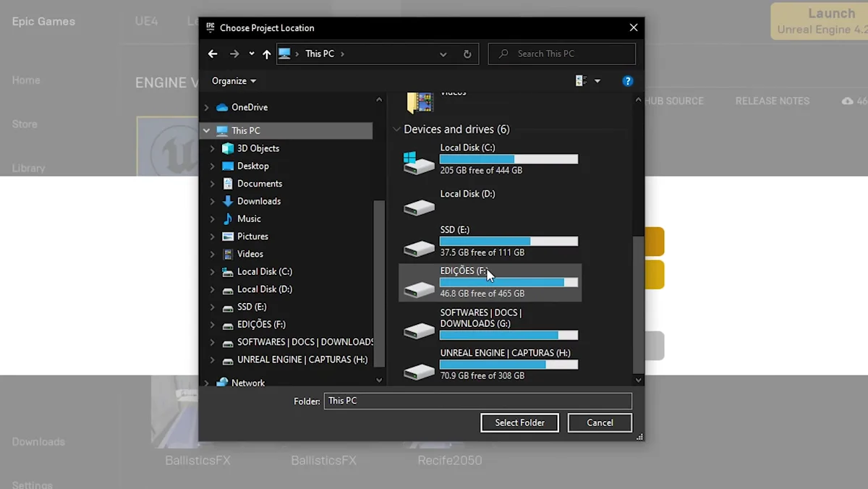Open Store in Epic Games launcher
The width and height of the screenshot is (868, 489).
click(x=25, y=124)
